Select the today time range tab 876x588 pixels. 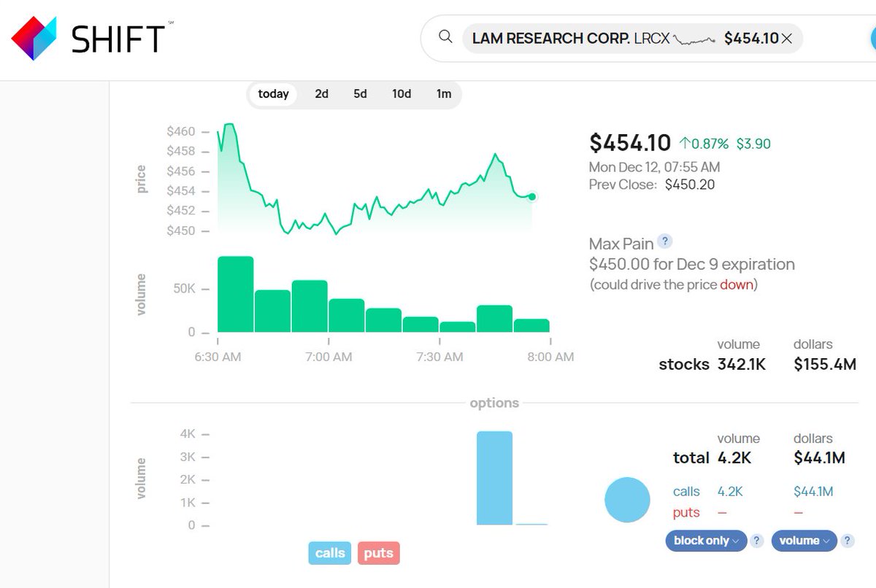(272, 93)
